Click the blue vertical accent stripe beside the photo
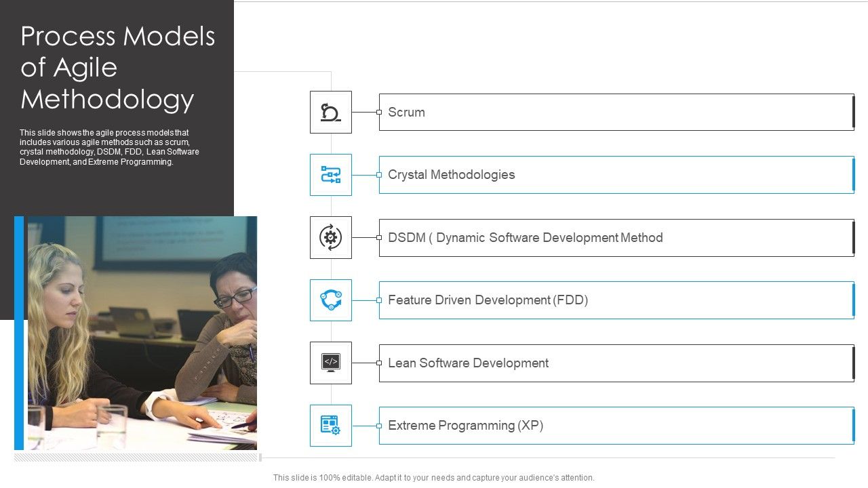Screen dimensions: 868x488 pyautogui.click(x=20, y=332)
